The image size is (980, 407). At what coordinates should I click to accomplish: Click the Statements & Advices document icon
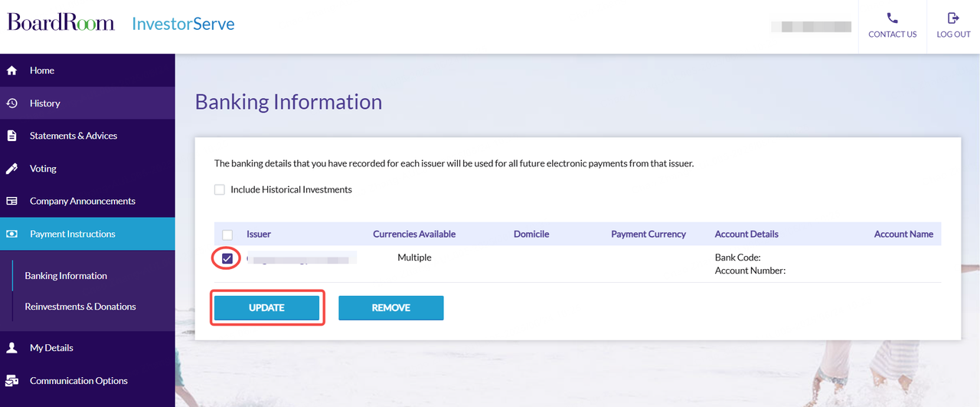coord(11,136)
